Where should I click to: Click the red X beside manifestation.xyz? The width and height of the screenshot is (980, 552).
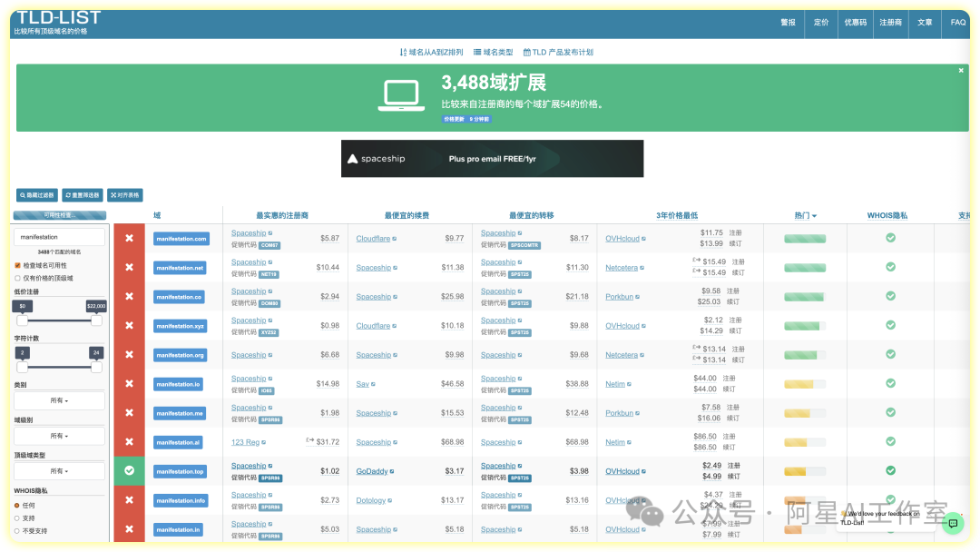130,325
